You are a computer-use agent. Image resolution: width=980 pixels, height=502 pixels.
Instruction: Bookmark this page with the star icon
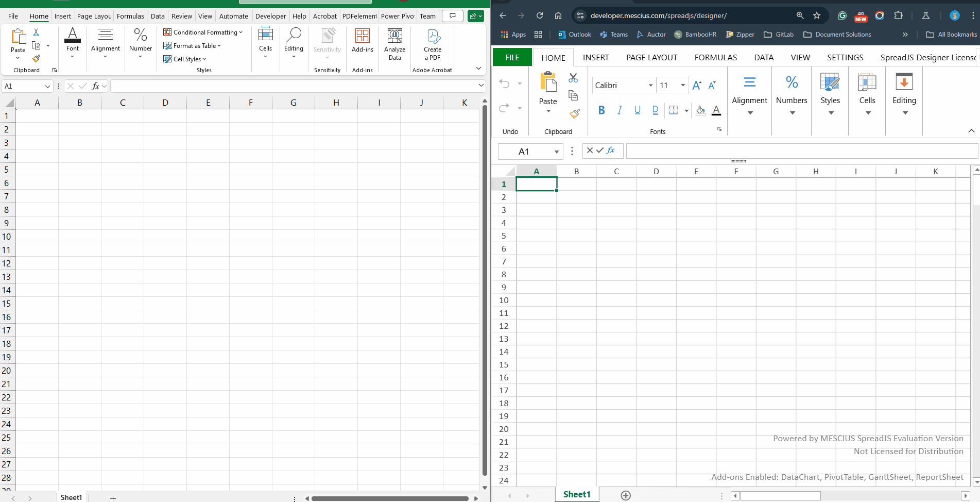point(817,15)
